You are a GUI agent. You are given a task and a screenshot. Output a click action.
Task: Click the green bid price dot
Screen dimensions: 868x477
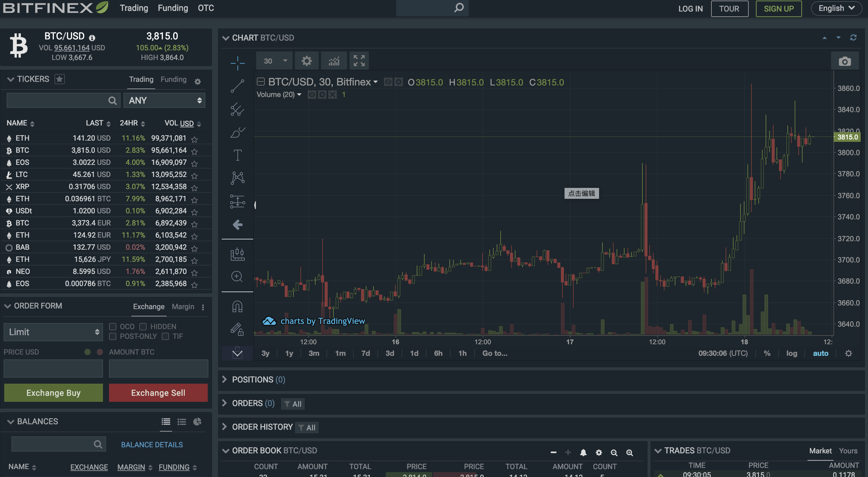(87, 352)
